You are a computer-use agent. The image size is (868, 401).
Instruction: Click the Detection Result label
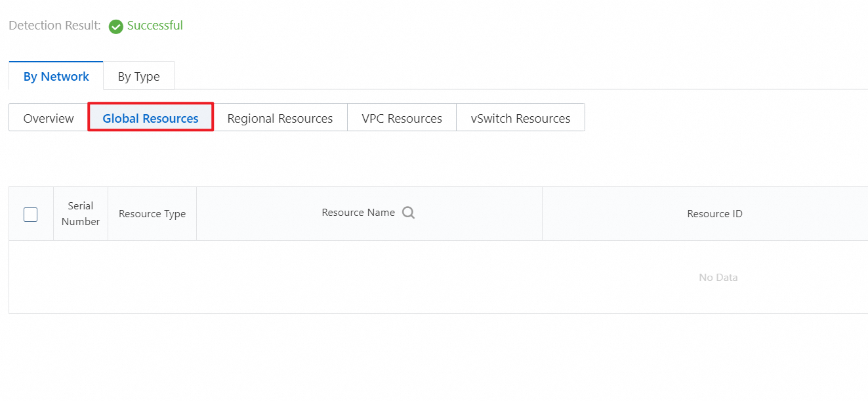coord(54,26)
